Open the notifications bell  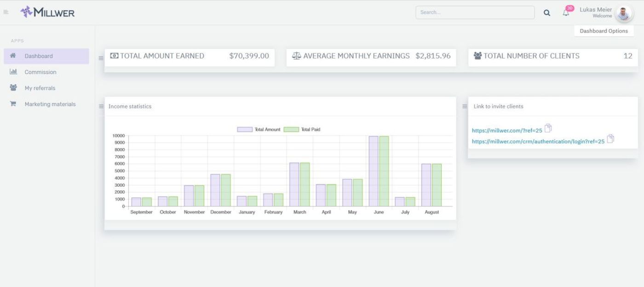(566, 13)
